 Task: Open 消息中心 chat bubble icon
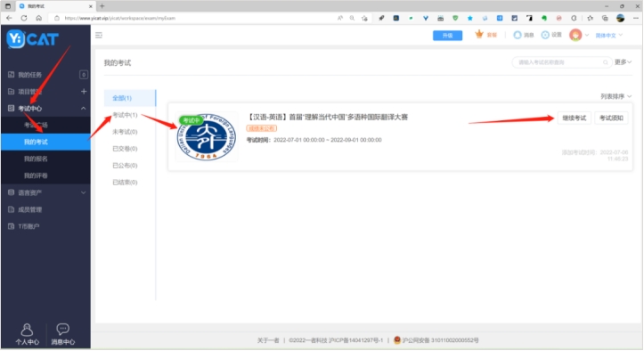[63, 334]
